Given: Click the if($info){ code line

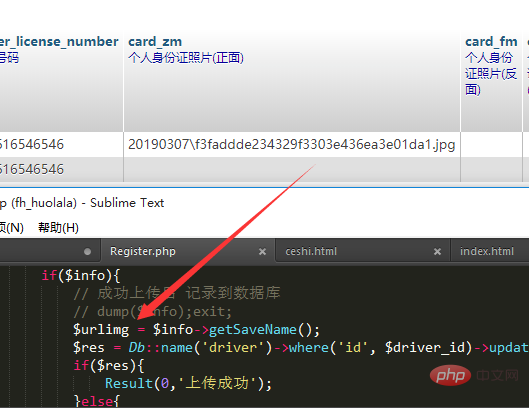Looking at the screenshot, I should tap(81, 275).
